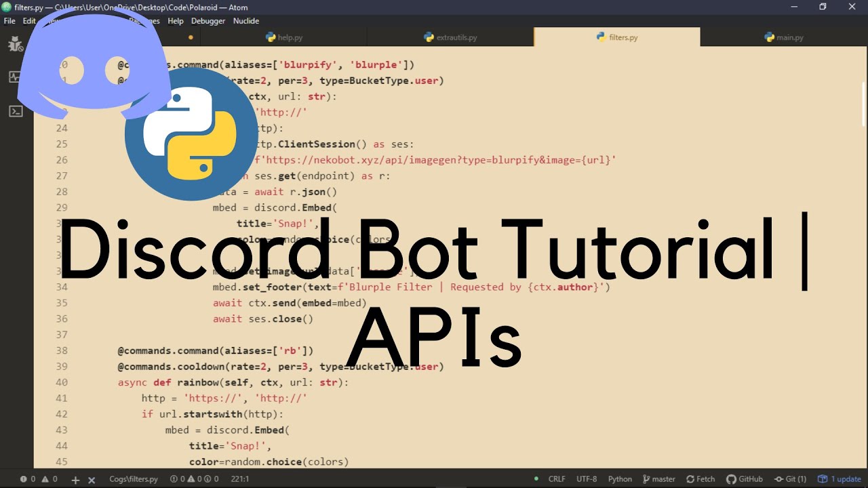Click 'type=BucketType.user' on line 39
The height and width of the screenshot is (488, 868).
click(379, 367)
